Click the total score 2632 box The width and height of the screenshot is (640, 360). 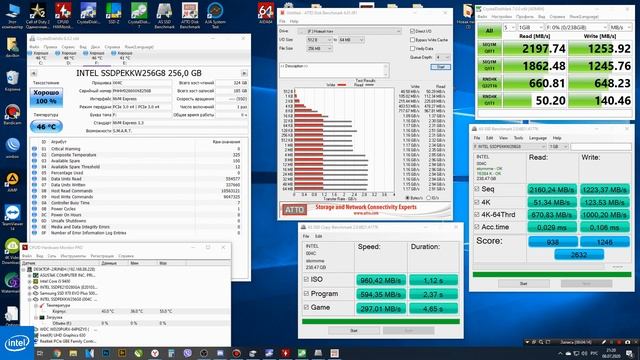tap(579, 255)
